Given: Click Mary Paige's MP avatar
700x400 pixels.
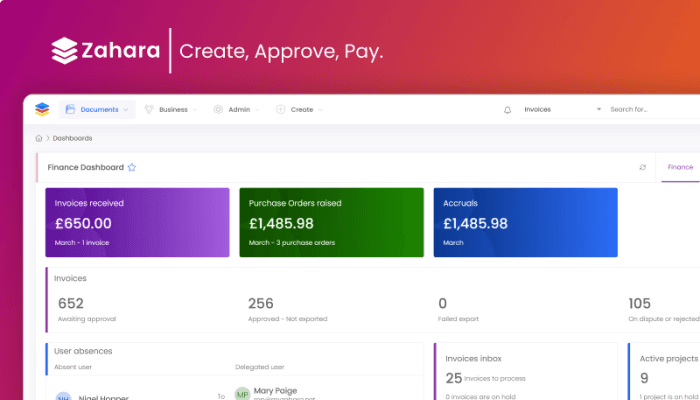Looking at the screenshot, I should pyautogui.click(x=242, y=394).
